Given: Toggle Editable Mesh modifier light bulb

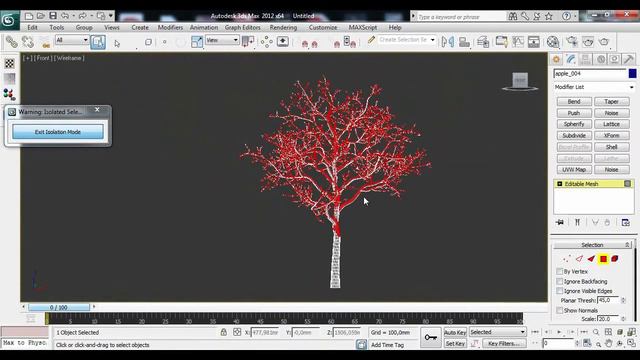Looking at the screenshot, I should click(627, 184).
